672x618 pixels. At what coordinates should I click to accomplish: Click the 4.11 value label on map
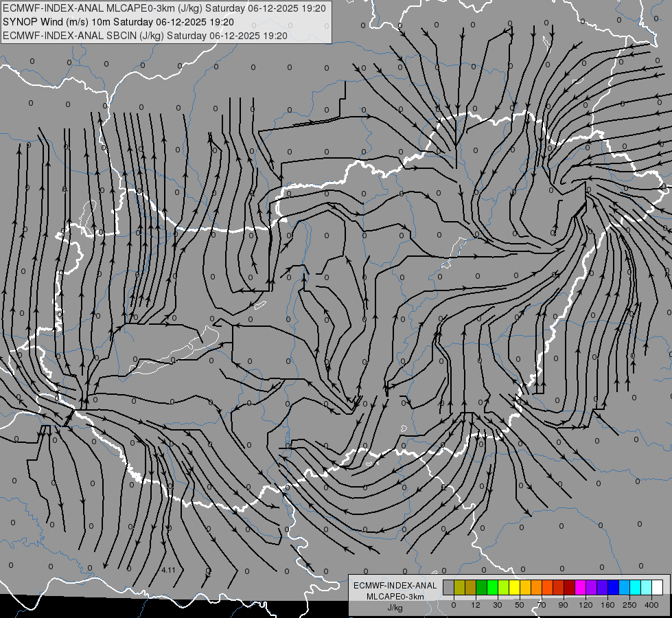pos(168,570)
